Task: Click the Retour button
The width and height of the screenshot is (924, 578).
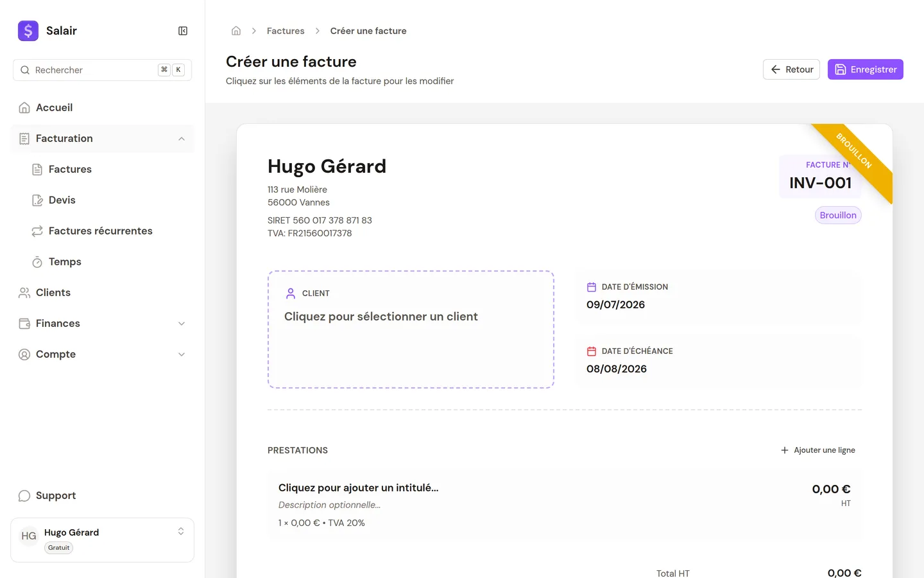Action: (x=791, y=69)
